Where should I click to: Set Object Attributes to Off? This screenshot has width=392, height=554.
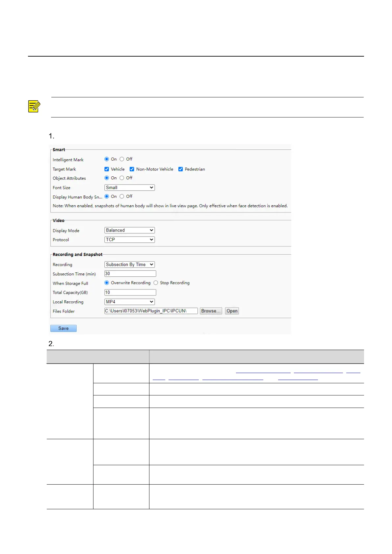pyautogui.click(x=122, y=178)
